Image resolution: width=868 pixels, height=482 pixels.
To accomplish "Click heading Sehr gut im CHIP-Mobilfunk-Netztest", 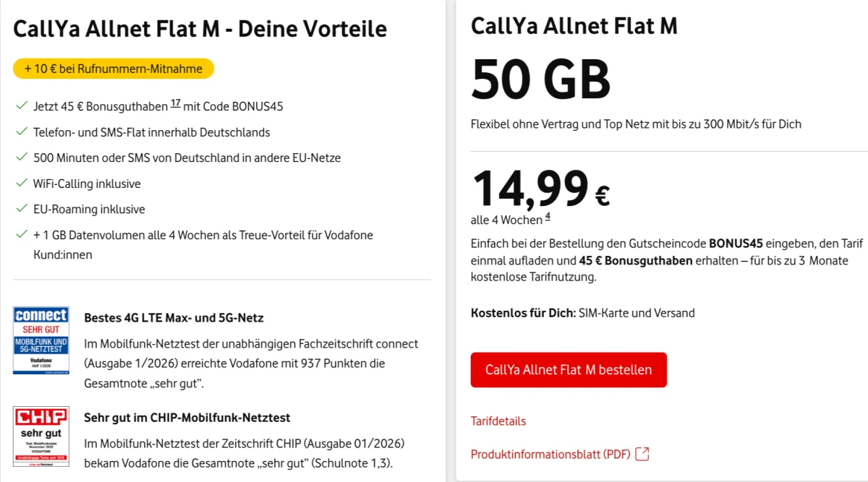I will tap(187, 417).
